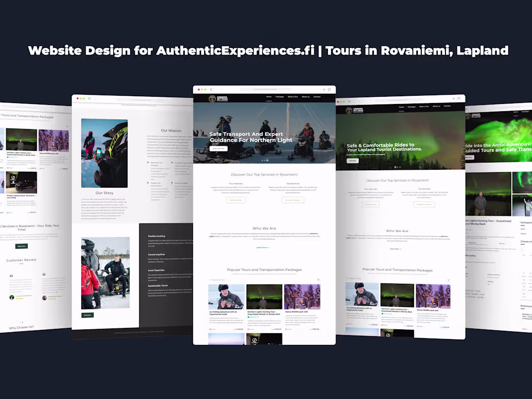Click 'Local Expertise' heading in About page window

click(156, 270)
